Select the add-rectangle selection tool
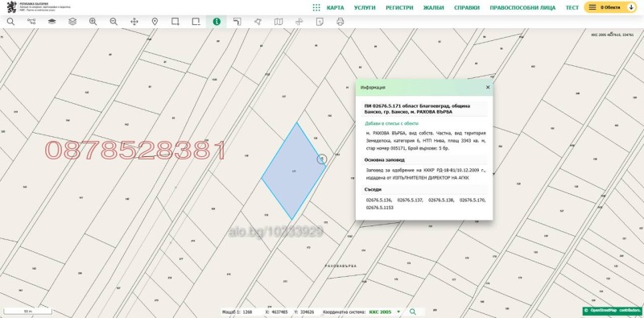644x318 pixels. click(175, 22)
